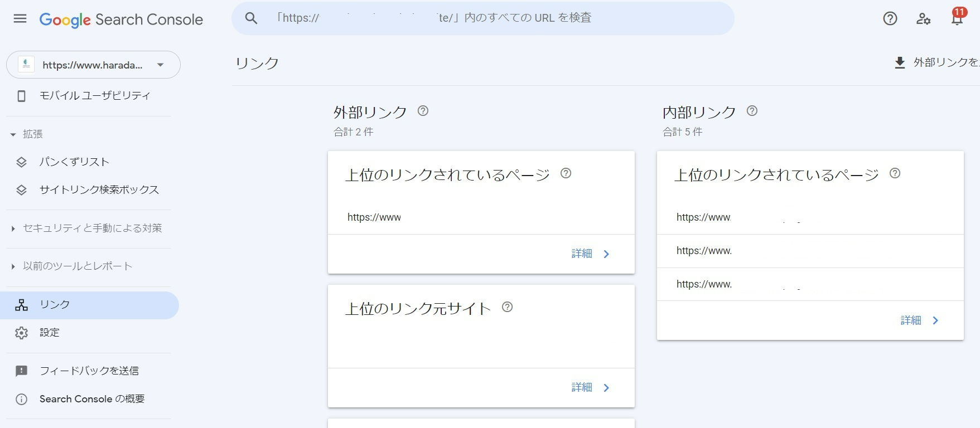The width and height of the screenshot is (980, 428).
Task: Expand 以前のツールとレポート section
Action: [72, 266]
